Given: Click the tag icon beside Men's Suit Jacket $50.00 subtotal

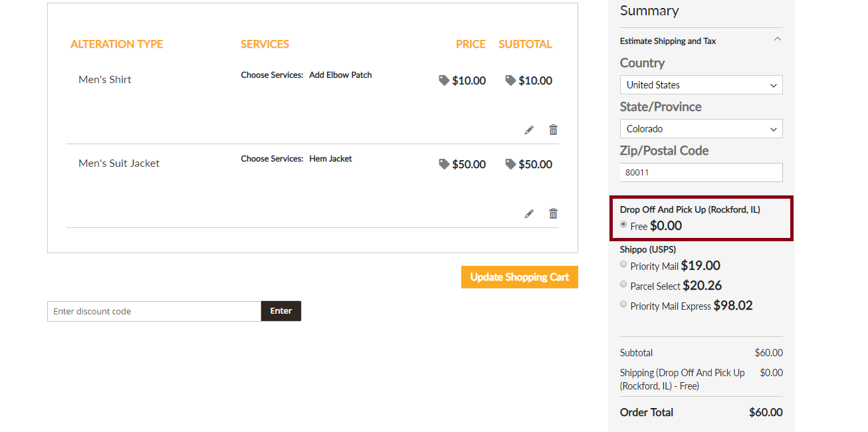Looking at the screenshot, I should pos(510,164).
